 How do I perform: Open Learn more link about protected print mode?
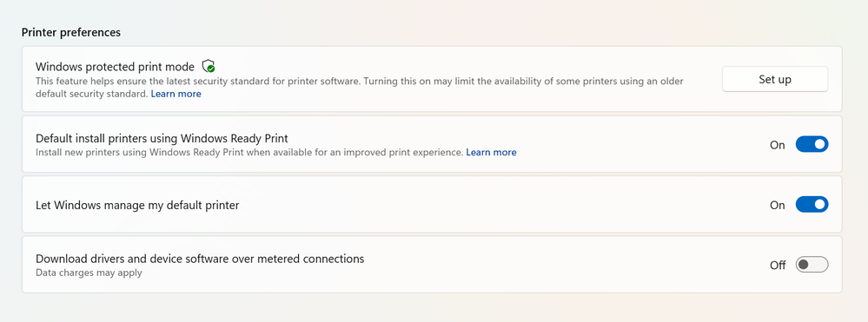click(176, 94)
